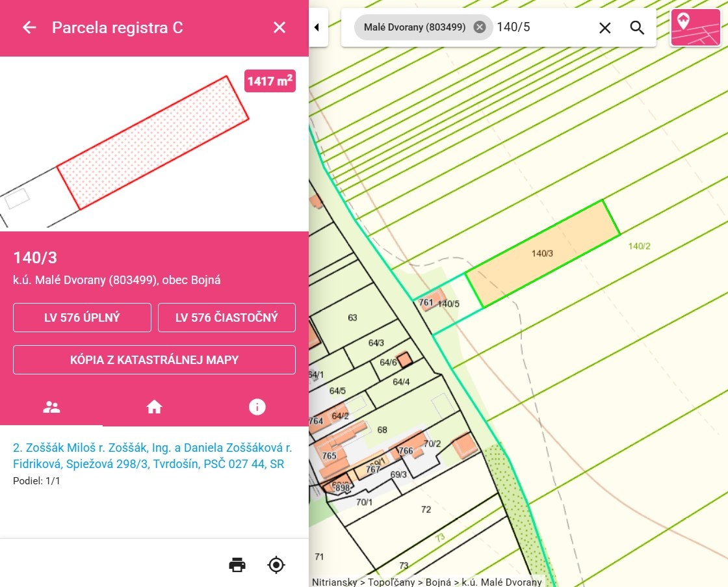Viewport: 728px width, 587px height.
Task: Go back with the arrow icon
Action: pyautogui.click(x=29, y=27)
